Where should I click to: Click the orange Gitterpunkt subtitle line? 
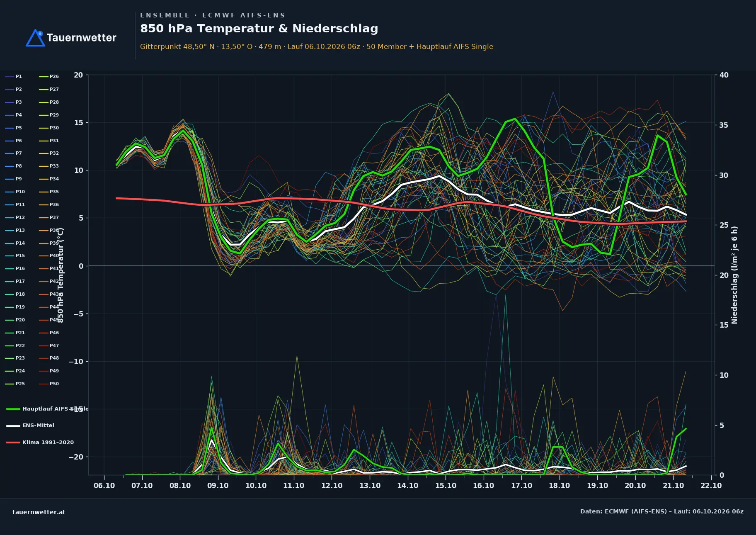(317, 46)
